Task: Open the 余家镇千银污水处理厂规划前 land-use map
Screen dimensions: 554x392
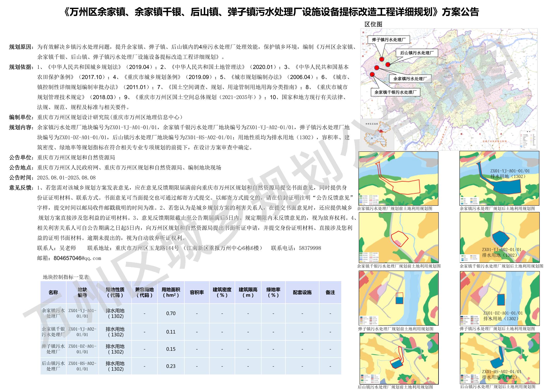Action: click(399, 238)
